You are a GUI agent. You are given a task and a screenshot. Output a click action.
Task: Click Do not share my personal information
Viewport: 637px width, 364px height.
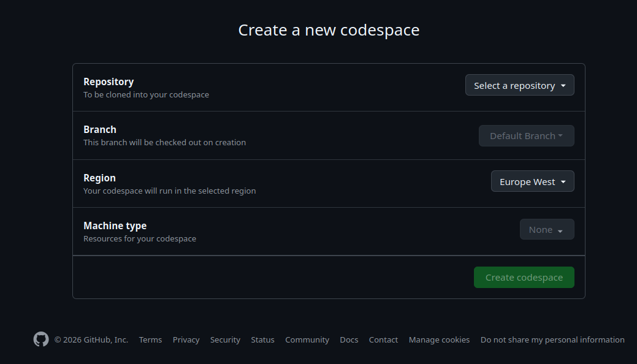[552, 340]
